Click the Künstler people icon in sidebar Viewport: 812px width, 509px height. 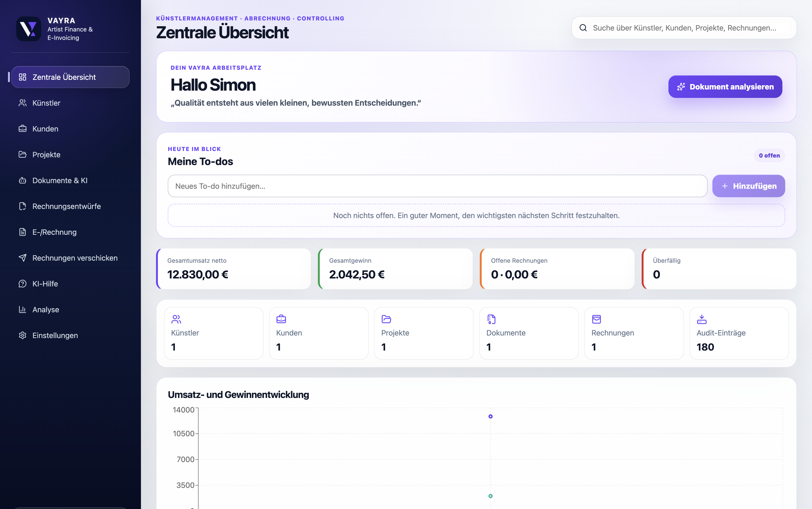(23, 103)
